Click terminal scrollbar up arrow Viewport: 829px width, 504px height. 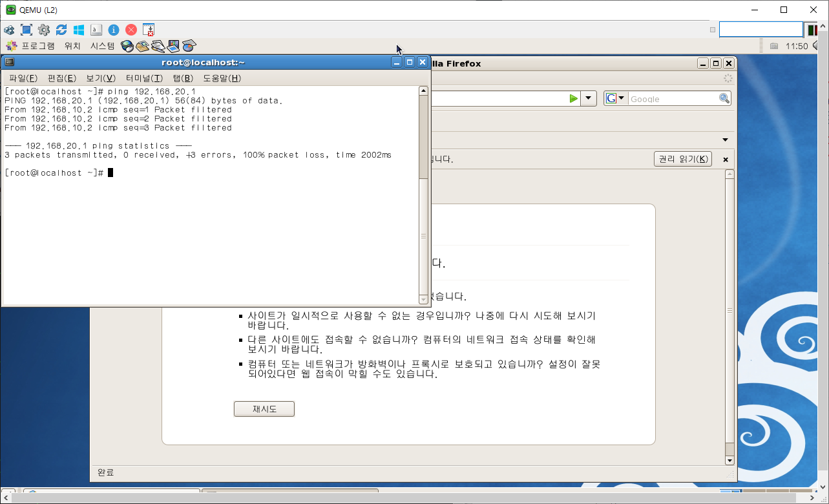(423, 91)
